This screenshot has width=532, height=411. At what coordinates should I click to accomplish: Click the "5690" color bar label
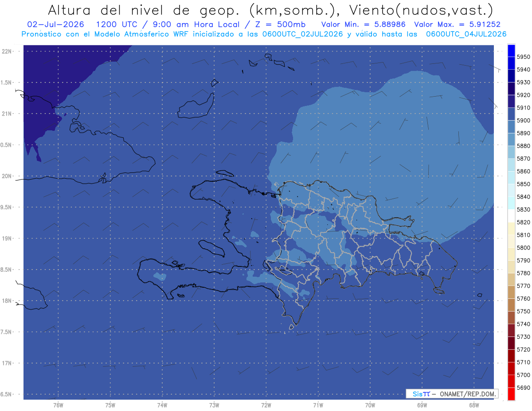tap(524, 388)
